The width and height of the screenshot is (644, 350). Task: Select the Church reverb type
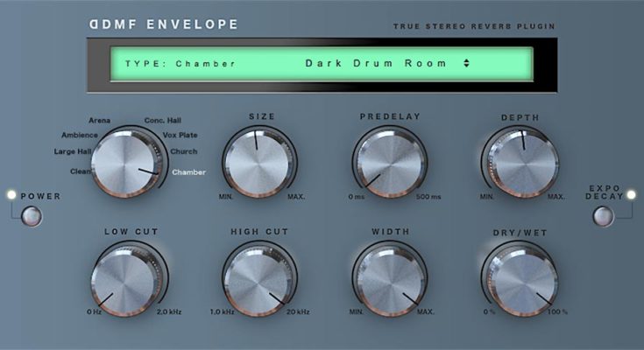click(183, 151)
